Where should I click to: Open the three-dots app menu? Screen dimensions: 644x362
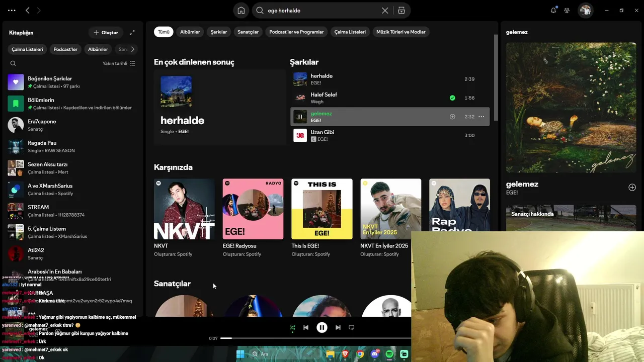coord(12,10)
